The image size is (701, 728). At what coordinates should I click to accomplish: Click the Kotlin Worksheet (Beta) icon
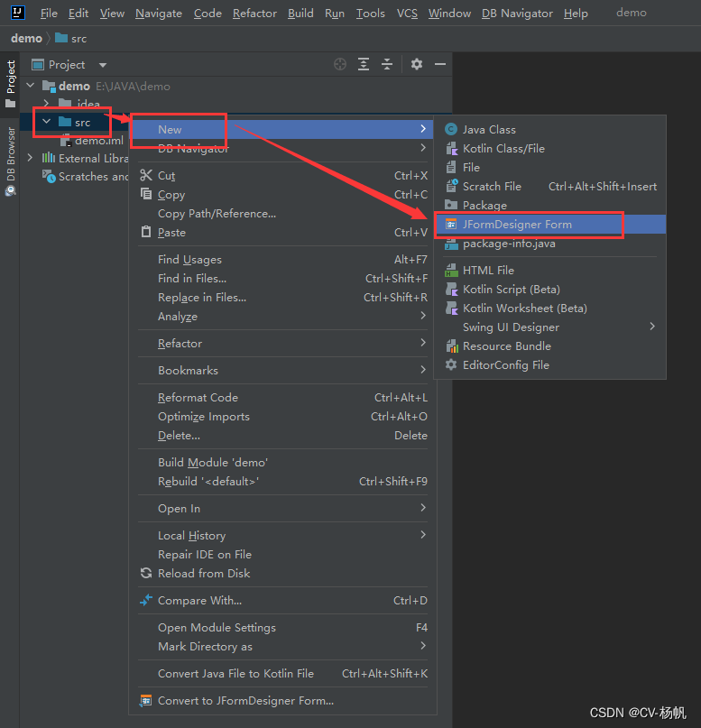click(x=451, y=308)
